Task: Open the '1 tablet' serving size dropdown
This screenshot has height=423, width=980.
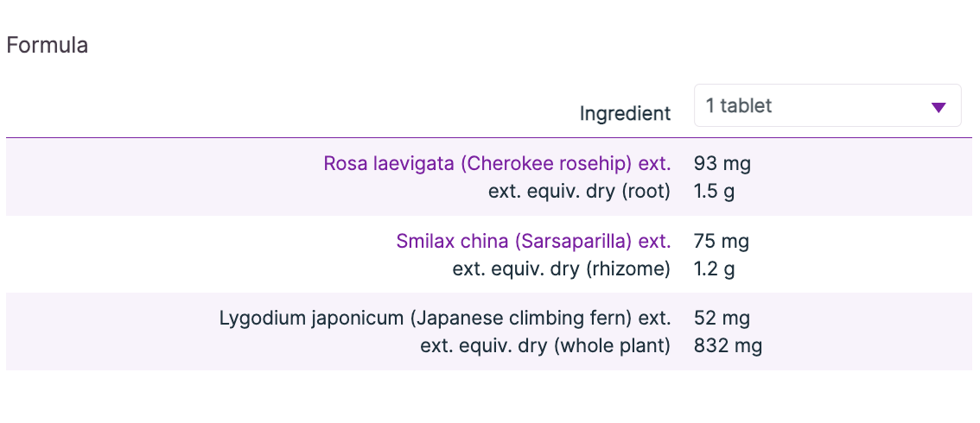Action: (827, 106)
